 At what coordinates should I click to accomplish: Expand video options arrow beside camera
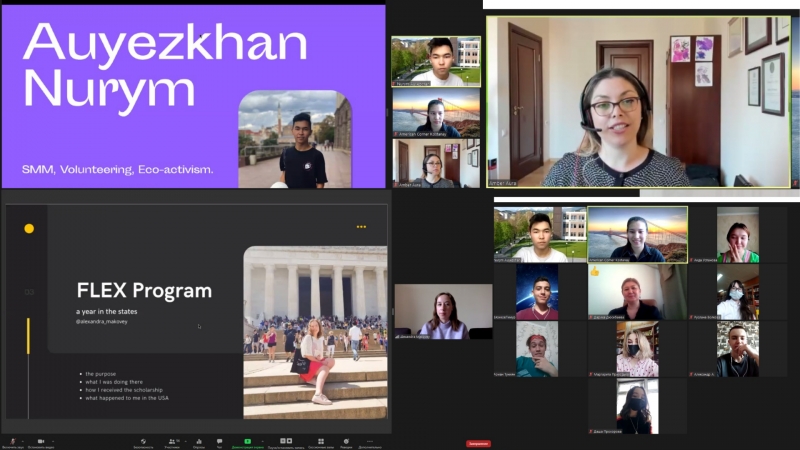coord(53,439)
